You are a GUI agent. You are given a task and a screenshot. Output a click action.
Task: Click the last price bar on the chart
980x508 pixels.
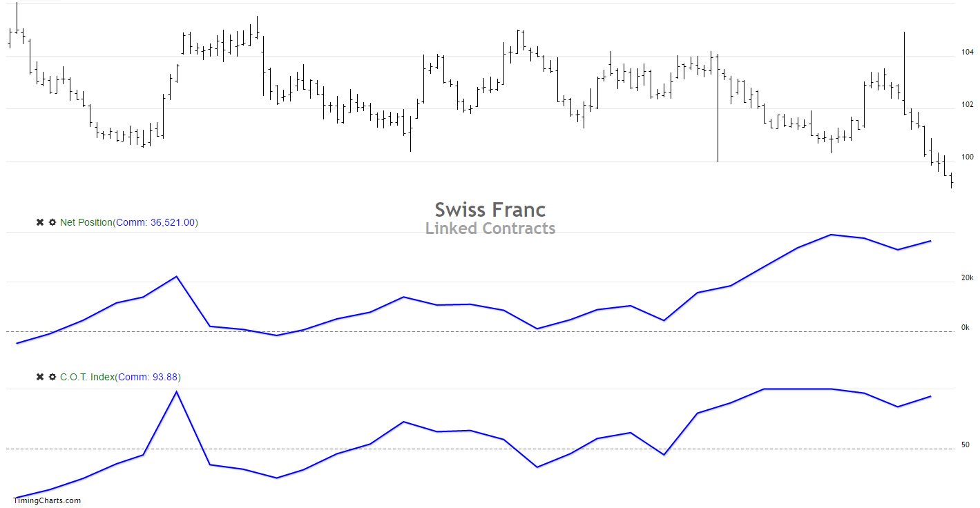pyautogui.click(x=951, y=180)
